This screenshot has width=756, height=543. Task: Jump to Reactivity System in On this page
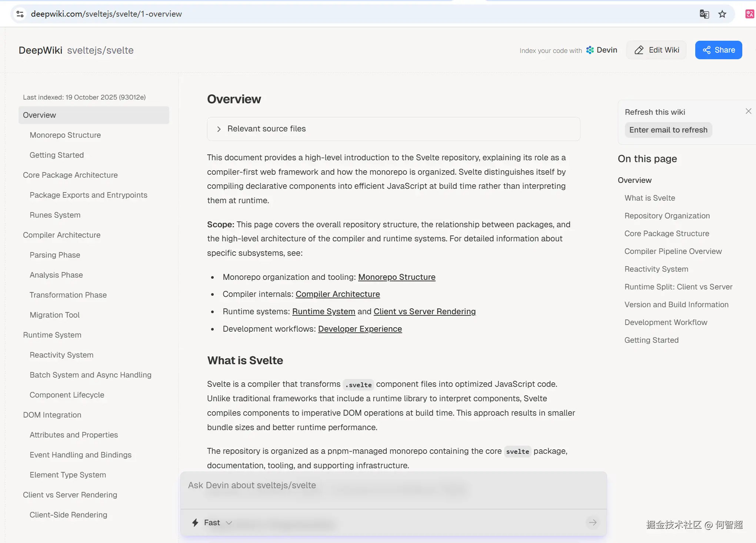click(656, 269)
